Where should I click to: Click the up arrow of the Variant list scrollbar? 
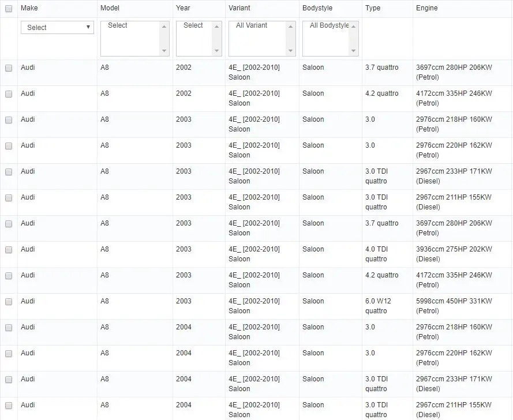[290, 27]
